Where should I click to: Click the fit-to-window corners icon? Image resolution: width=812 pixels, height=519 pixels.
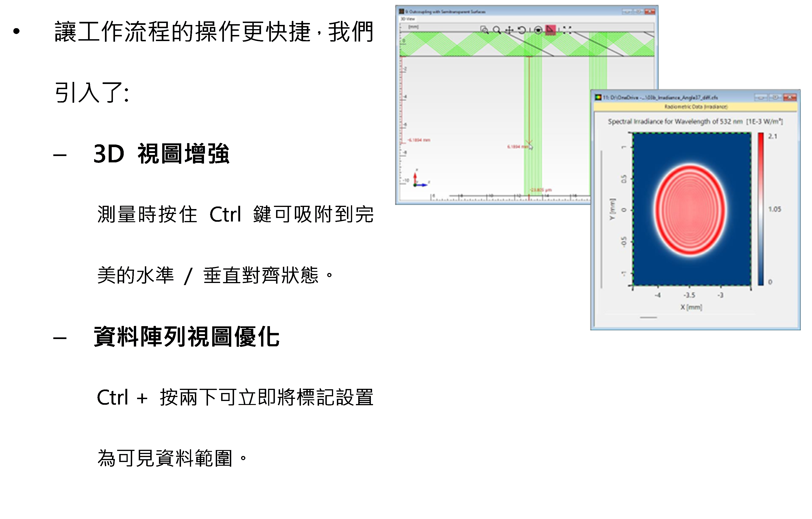[x=567, y=30]
